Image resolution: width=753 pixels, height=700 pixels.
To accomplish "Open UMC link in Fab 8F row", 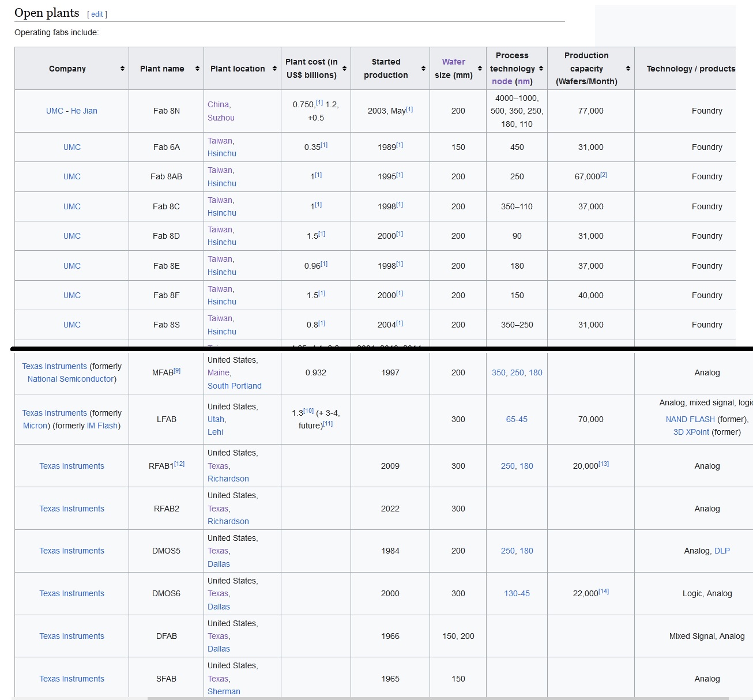I will tap(72, 295).
